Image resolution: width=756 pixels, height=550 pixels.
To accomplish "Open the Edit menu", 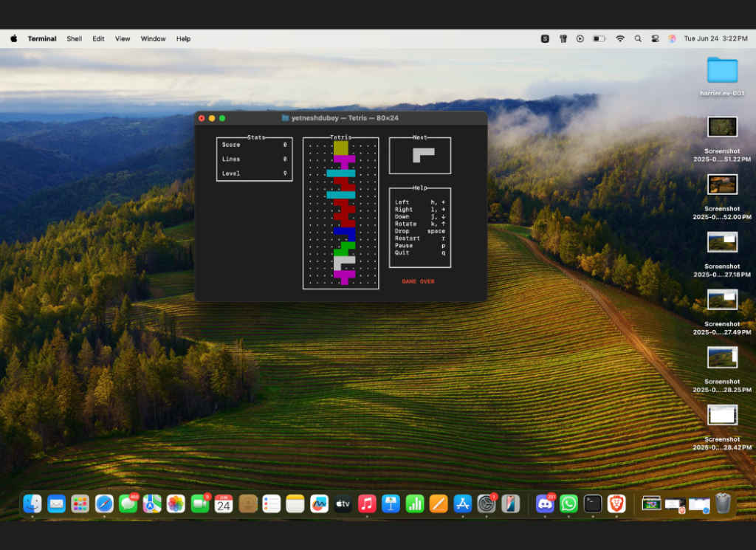I will pos(98,38).
